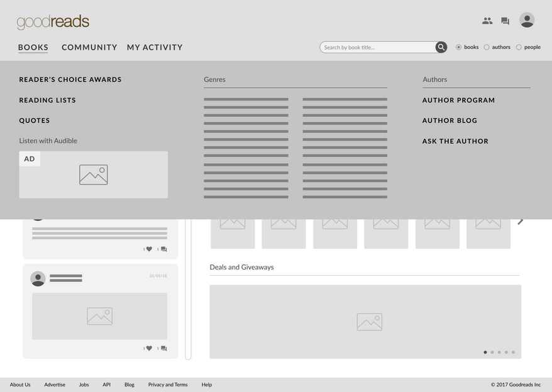
Task: Open the MY ACTIVITY menu
Action: pyautogui.click(x=155, y=47)
